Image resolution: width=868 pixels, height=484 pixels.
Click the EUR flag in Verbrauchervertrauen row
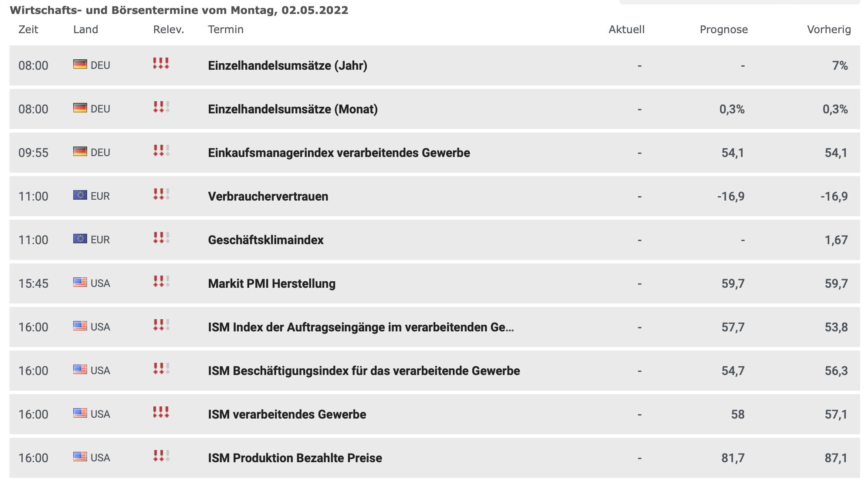[80, 195]
